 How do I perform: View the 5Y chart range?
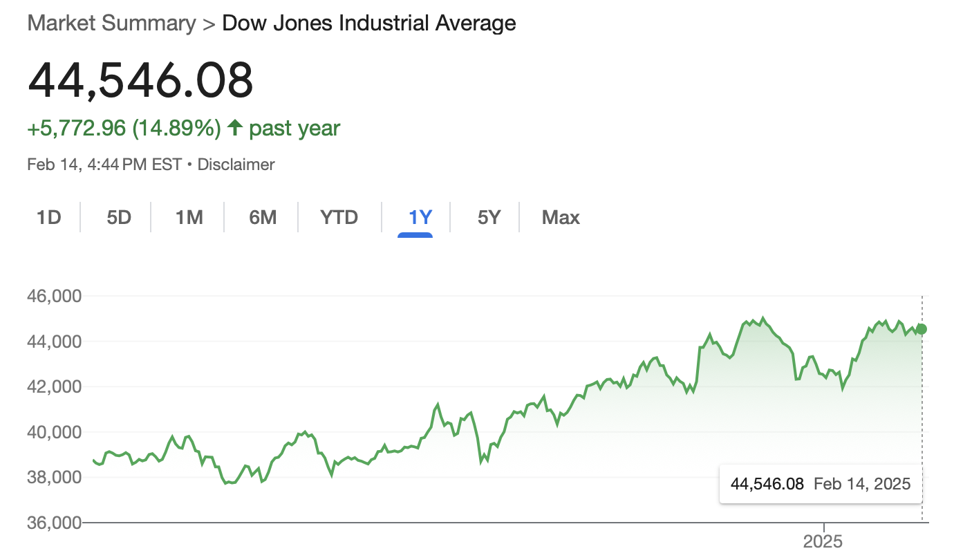488,218
